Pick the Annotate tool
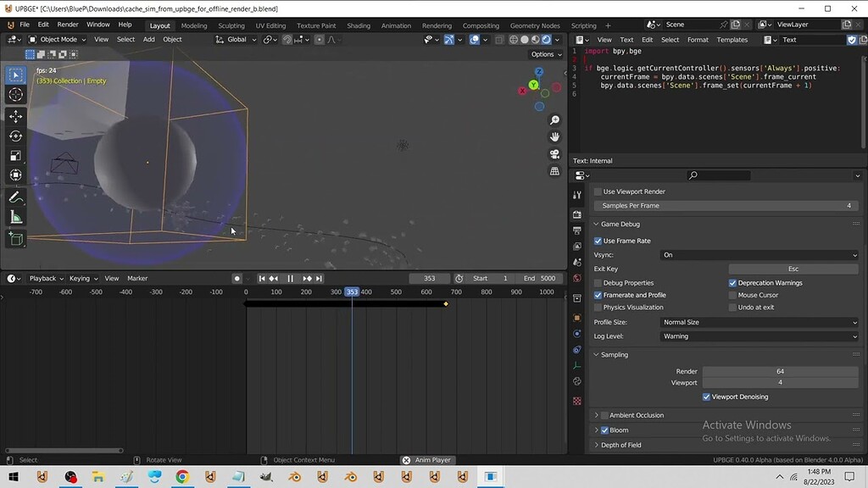This screenshot has width=868, height=488. [15, 196]
